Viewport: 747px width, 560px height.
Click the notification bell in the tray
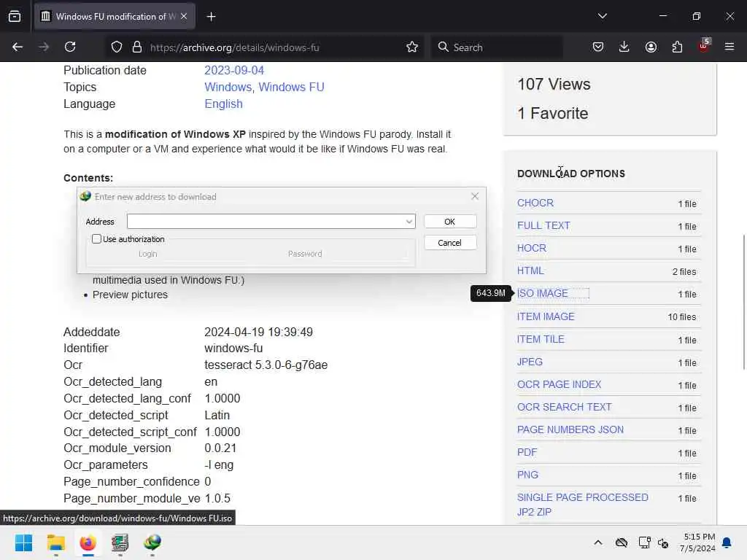point(727,542)
